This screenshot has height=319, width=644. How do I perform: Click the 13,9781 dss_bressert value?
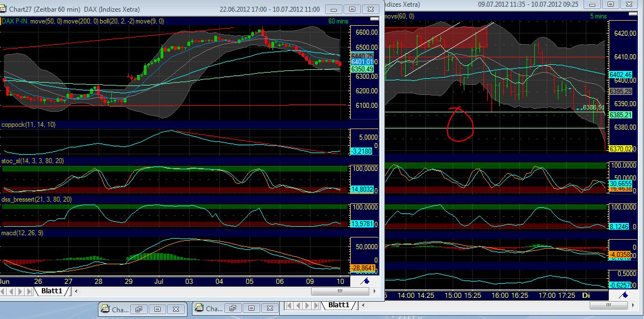point(362,224)
